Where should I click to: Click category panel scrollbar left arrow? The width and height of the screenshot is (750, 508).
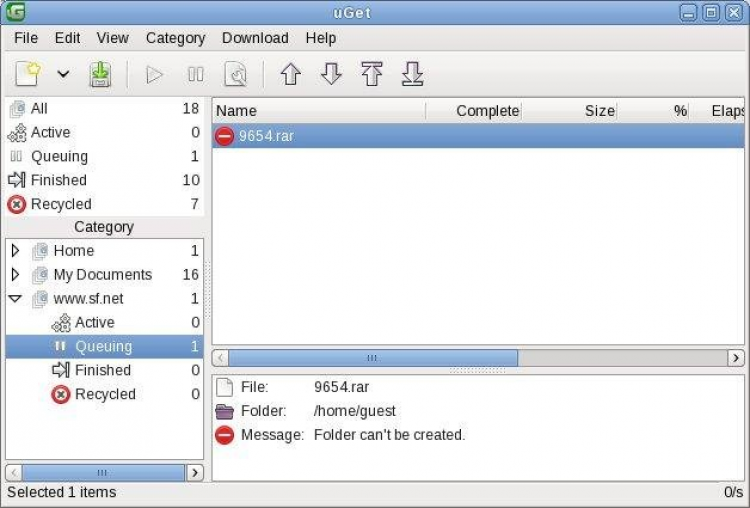14,473
